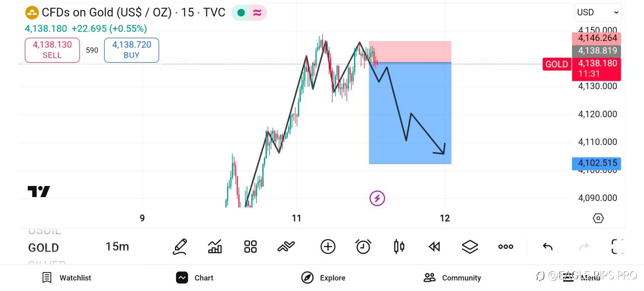Open the three-dots more options
The width and height of the screenshot is (644, 291).
(505, 246)
